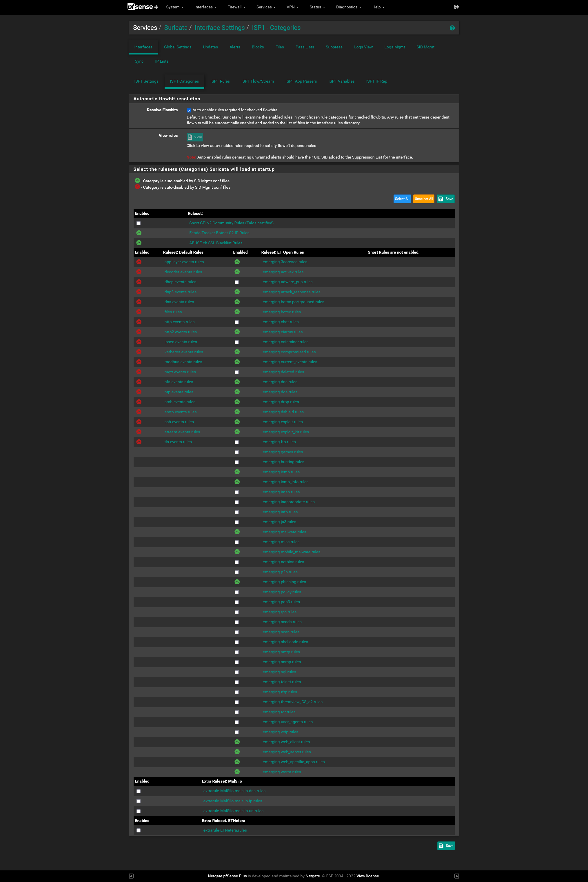
Task: Click red auto-disabled icon for dns-events.rules
Action: point(139,302)
